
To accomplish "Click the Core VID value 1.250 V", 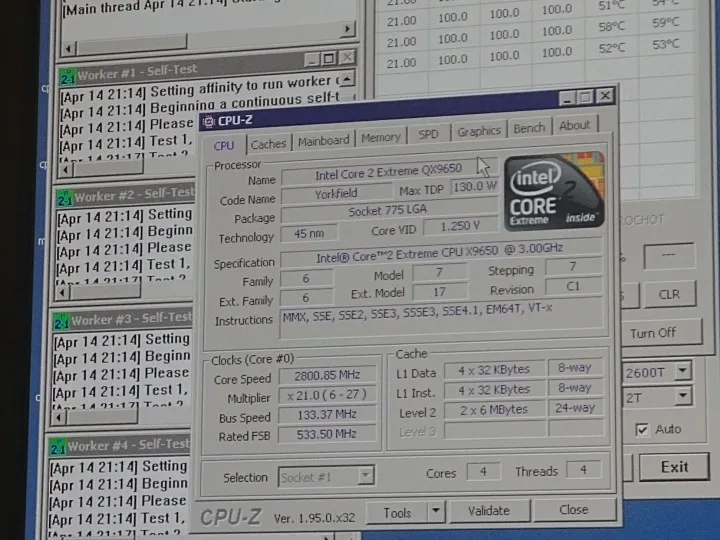I will 460,226.
